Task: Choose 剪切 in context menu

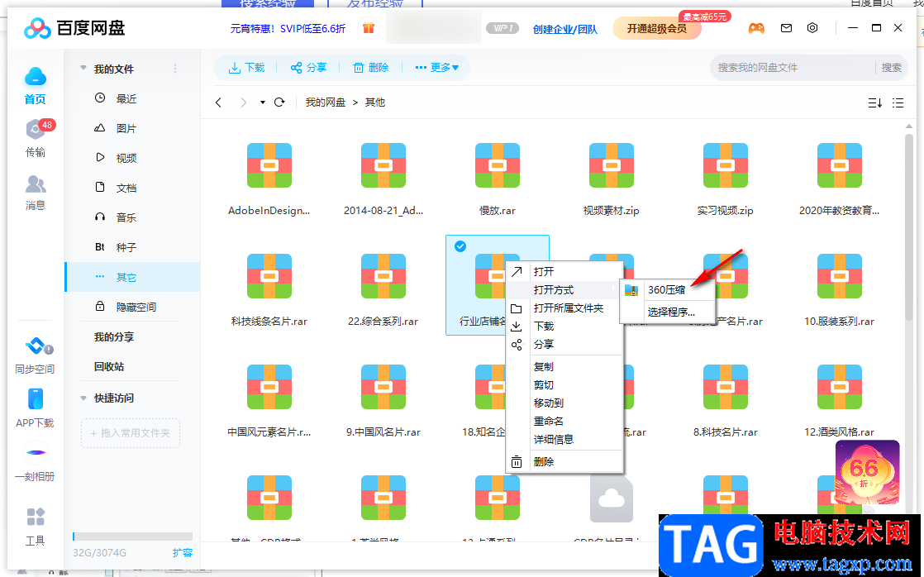Action: coord(564,385)
